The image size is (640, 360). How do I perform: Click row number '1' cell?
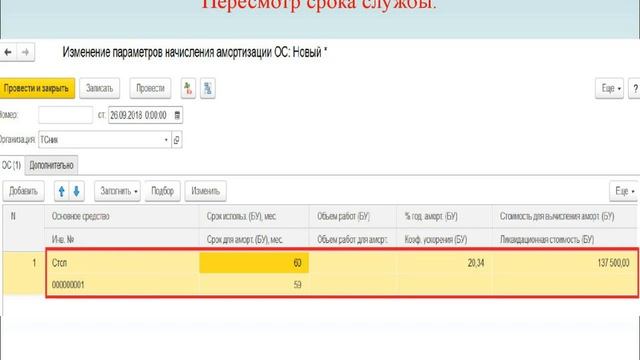(x=24, y=273)
